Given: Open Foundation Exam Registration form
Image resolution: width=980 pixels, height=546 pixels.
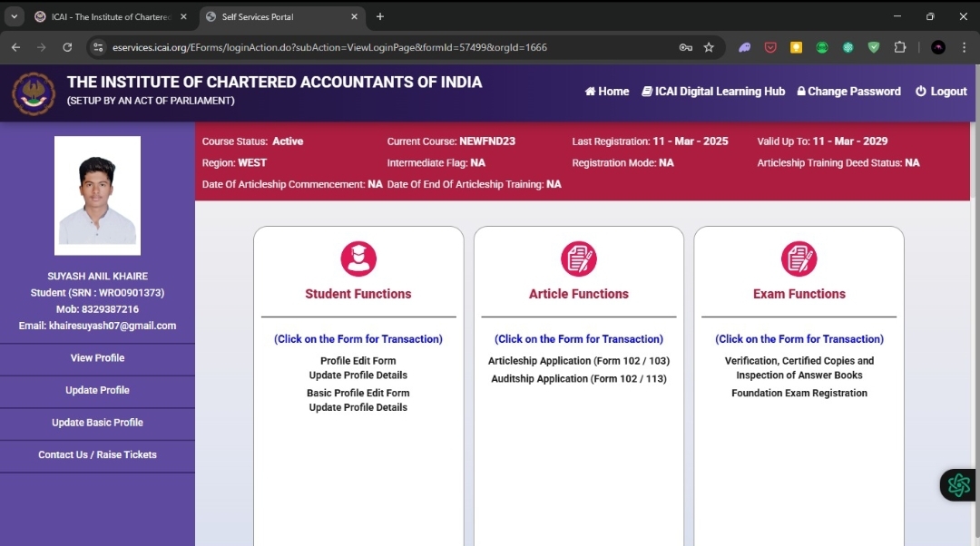Looking at the screenshot, I should (799, 394).
